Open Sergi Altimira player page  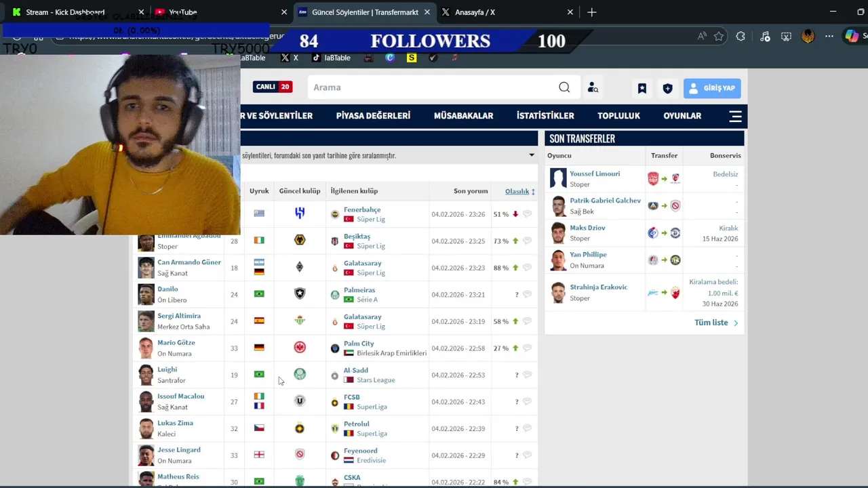(179, 316)
